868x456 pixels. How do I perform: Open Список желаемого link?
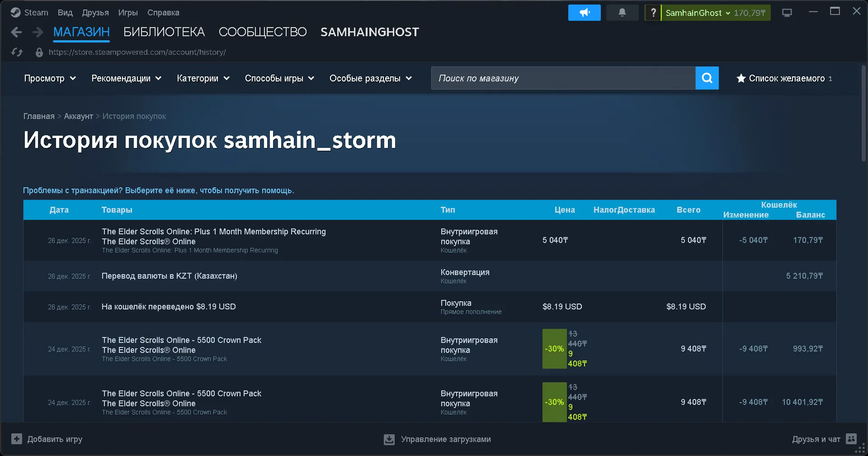[787, 78]
